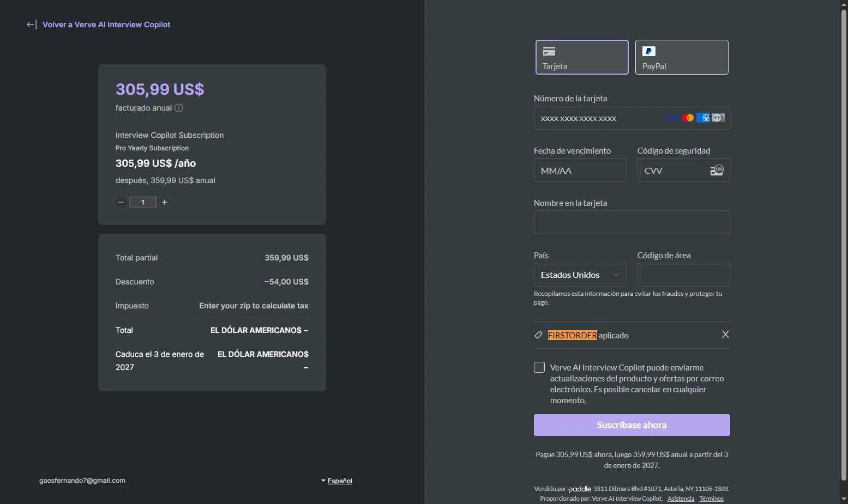The width and height of the screenshot is (848, 504).
Task: Click the Diners Club logo in card field
Action: pyautogui.click(x=718, y=118)
